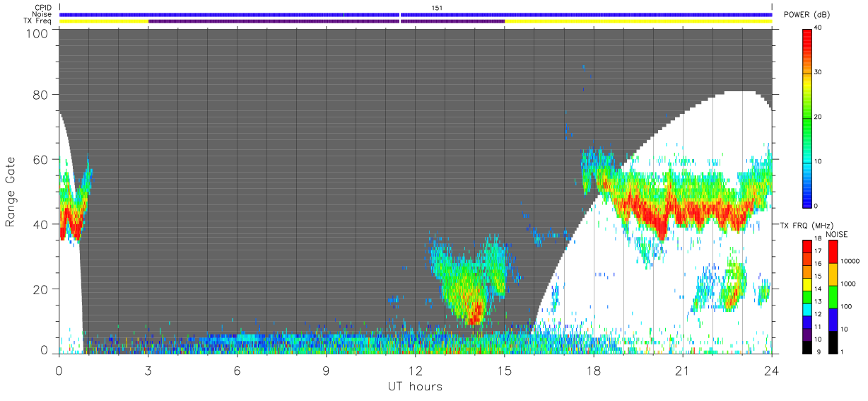Viewport: 868px width, 401px height.
Task: Pick the purple swatch in TX FRQ legend
Action: click(808, 336)
